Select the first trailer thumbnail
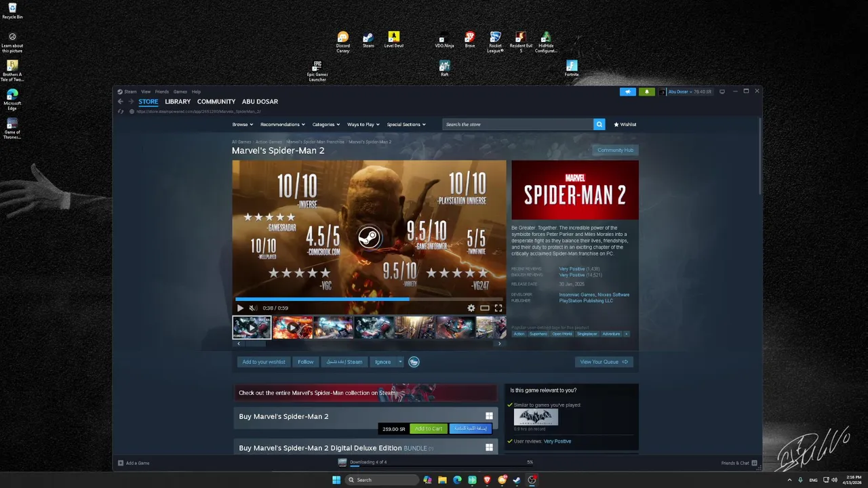This screenshot has height=488, width=868. [252, 327]
